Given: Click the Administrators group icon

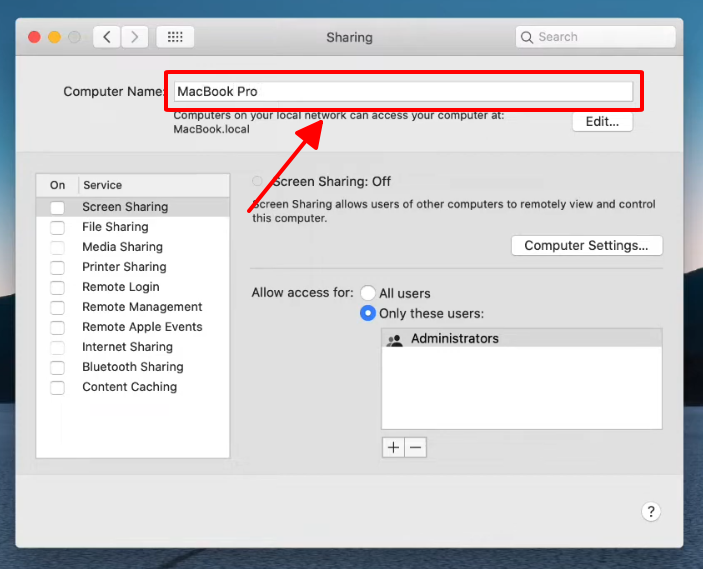Looking at the screenshot, I should [395, 340].
